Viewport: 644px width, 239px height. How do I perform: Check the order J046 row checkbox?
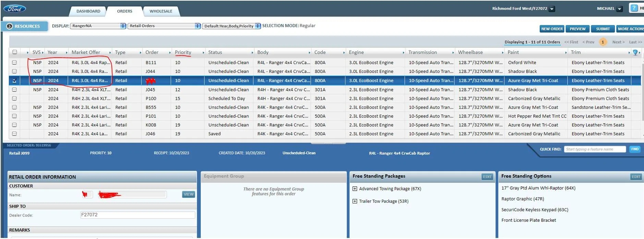tap(14, 134)
